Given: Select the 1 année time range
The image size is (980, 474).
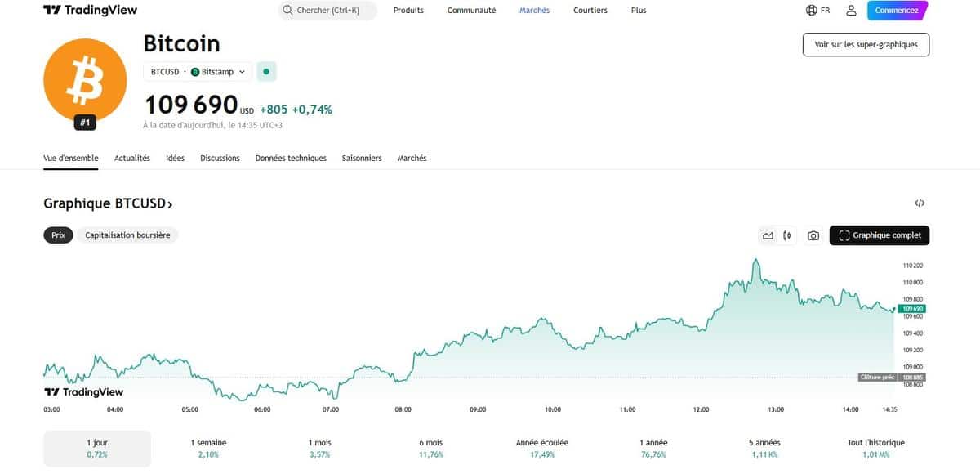Looking at the screenshot, I should click(653, 448).
